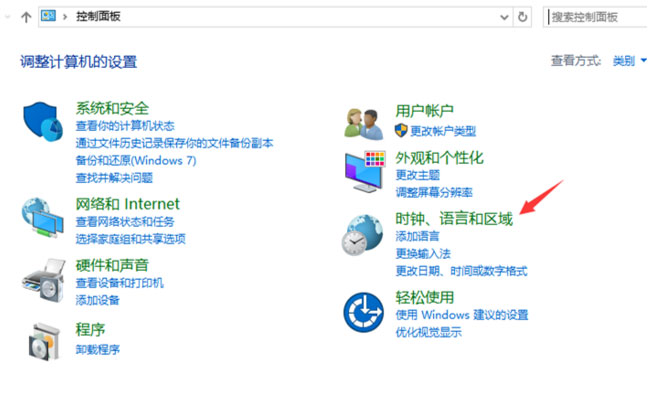This screenshot has height=419, width=650.
Task: Open 选择家庭组和共享选项 link
Action: (x=131, y=239)
